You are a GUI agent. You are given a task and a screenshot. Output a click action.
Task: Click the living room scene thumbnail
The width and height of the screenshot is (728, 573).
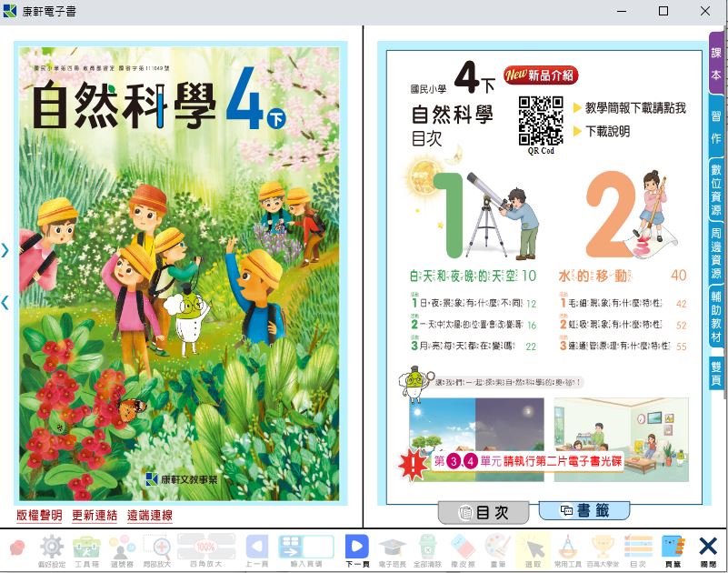(622, 439)
